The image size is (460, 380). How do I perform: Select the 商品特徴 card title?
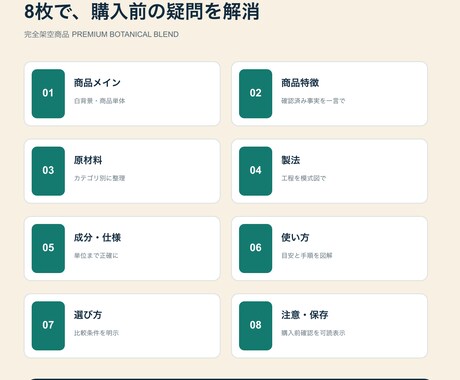pyautogui.click(x=300, y=83)
